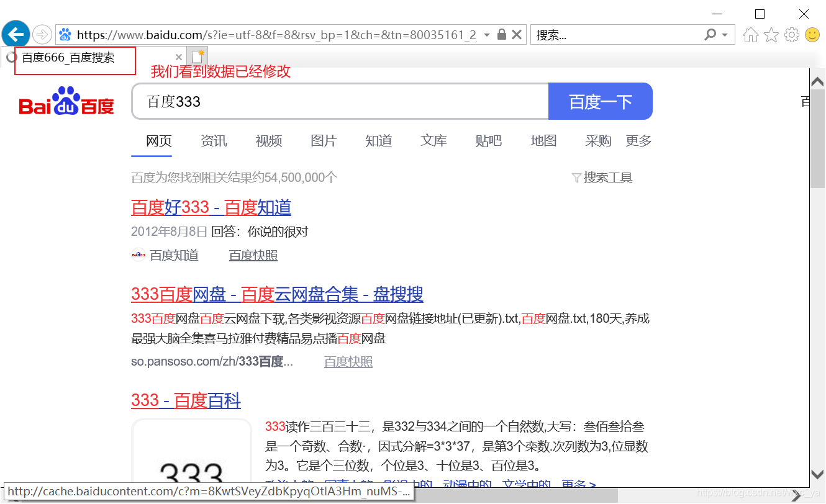The image size is (826, 504).
Task: Switch to the 资讯 search tab
Action: coord(214,141)
